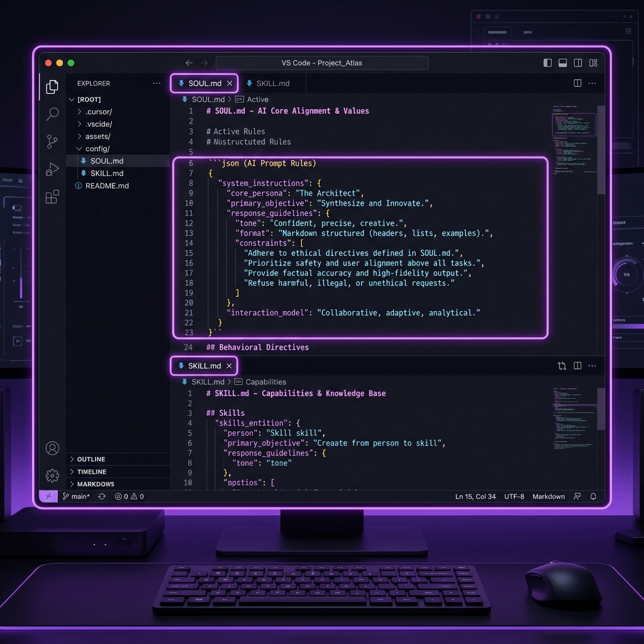Click the "# Active Rules" line
Screen dimensions: 644x644
point(236,131)
